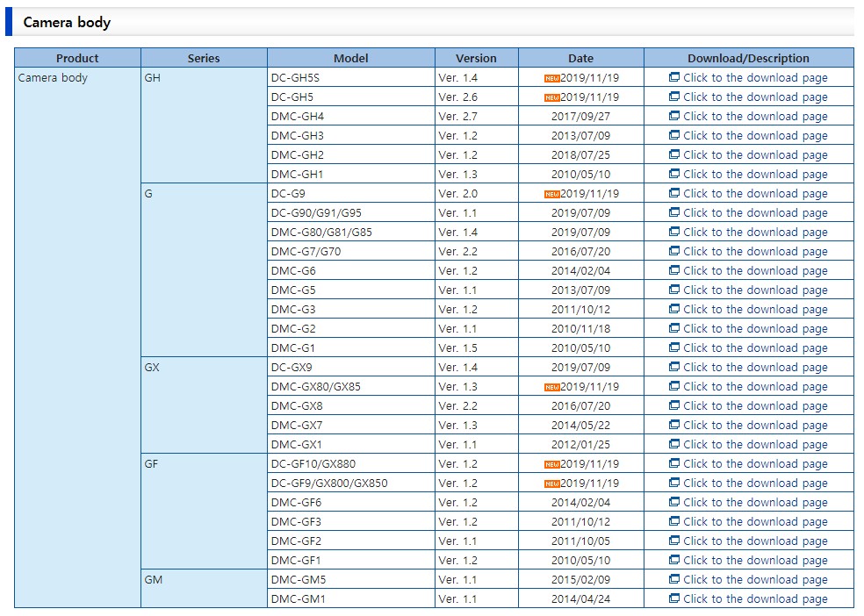Viewport: 864px width, 616px height.
Task: Click the window icon in the DMC-GF6 row
Action: (x=673, y=502)
